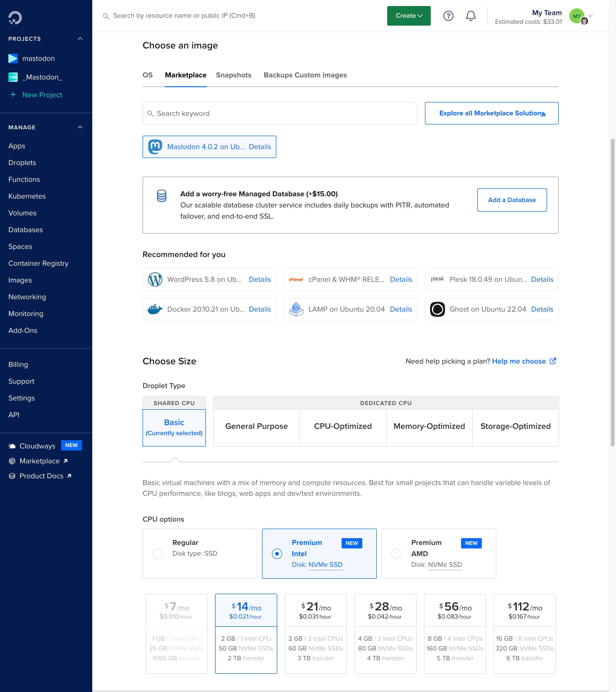The width and height of the screenshot is (616, 692).
Task: Collapse the MANAGE section chevron
Action: [80, 127]
